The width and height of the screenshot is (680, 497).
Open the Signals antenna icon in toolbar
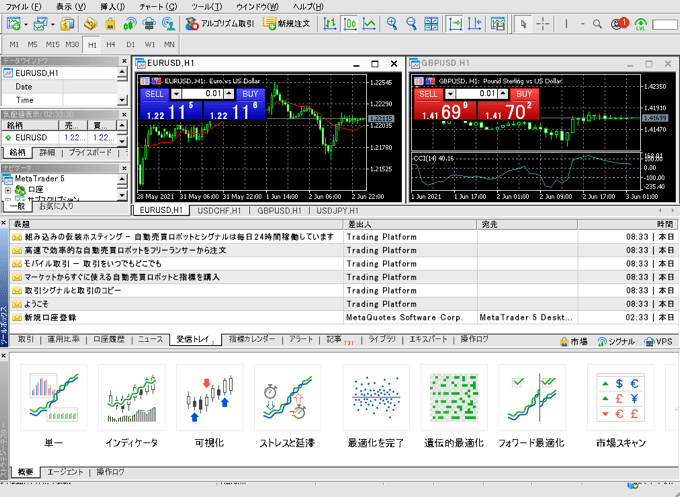pos(129,24)
